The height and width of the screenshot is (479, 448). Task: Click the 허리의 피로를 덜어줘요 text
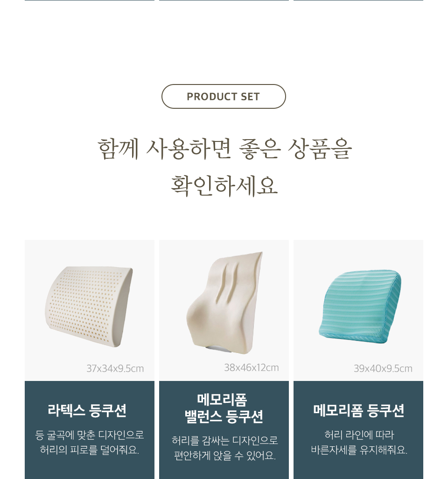coord(90,450)
